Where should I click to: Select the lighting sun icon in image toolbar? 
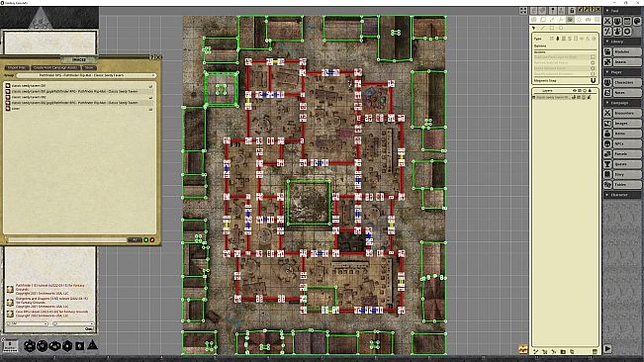[579, 20]
